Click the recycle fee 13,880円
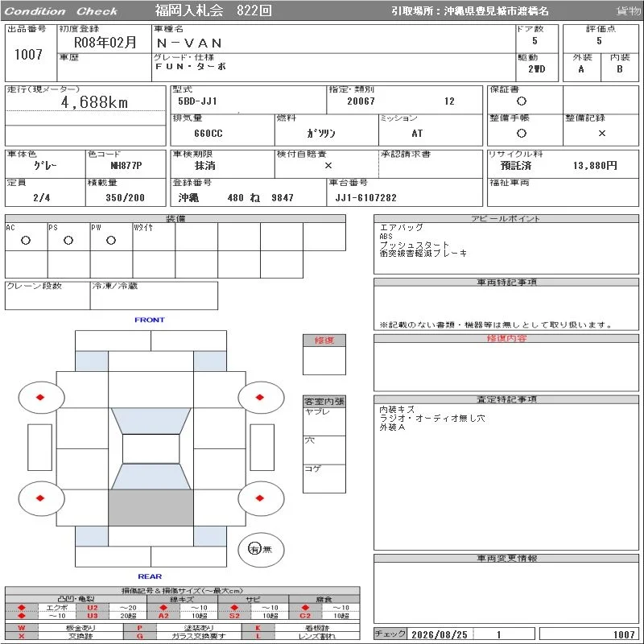Screen dimensions: 644x644 point(595,166)
